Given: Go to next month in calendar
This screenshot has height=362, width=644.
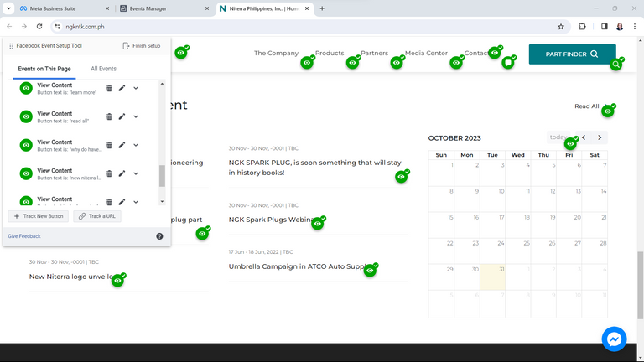Looking at the screenshot, I should pos(600,137).
